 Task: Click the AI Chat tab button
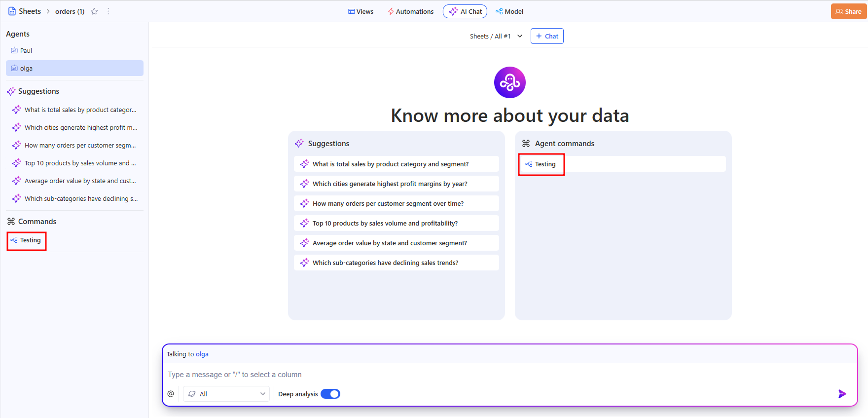pyautogui.click(x=465, y=11)
